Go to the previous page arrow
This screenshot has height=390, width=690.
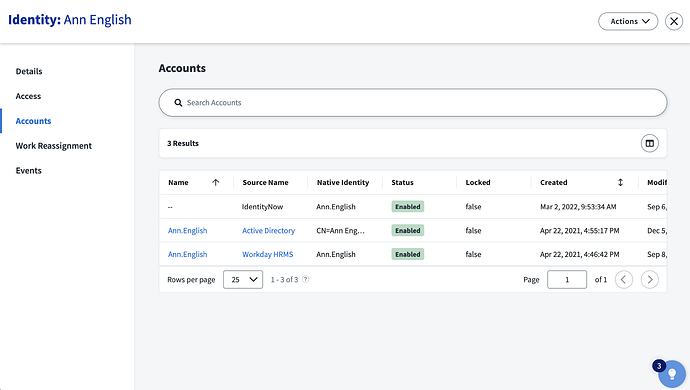(x=624, y=280)
